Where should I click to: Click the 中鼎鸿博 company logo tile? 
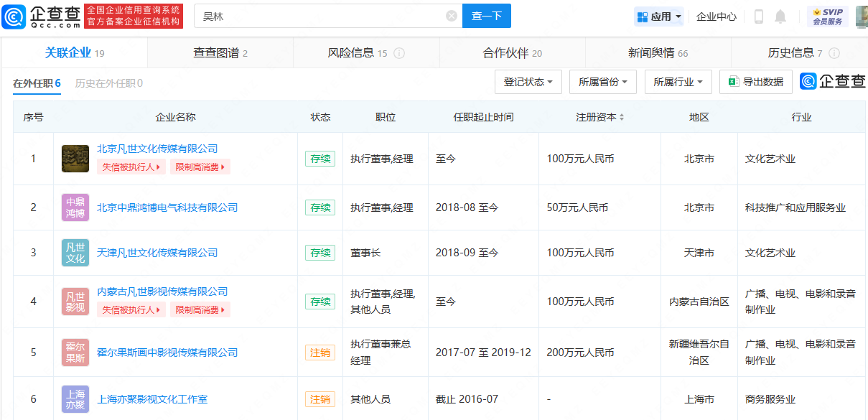pos(75,207)
